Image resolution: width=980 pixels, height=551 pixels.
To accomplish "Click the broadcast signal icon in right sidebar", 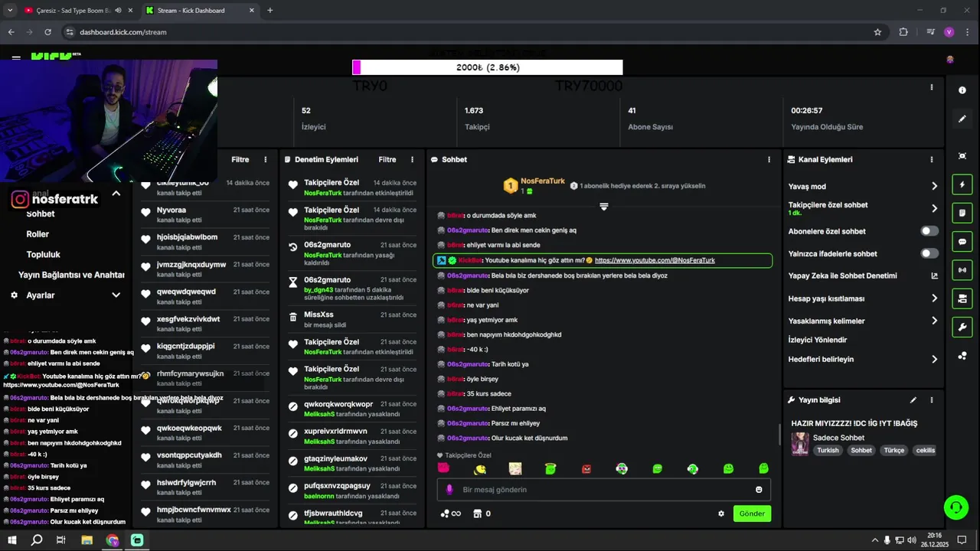I will click(x=962, y=270).
